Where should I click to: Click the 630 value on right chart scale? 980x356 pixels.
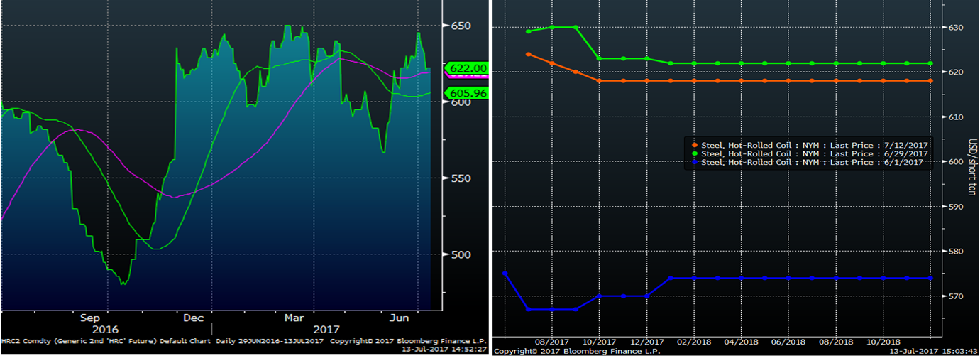(x=952, y=28)
